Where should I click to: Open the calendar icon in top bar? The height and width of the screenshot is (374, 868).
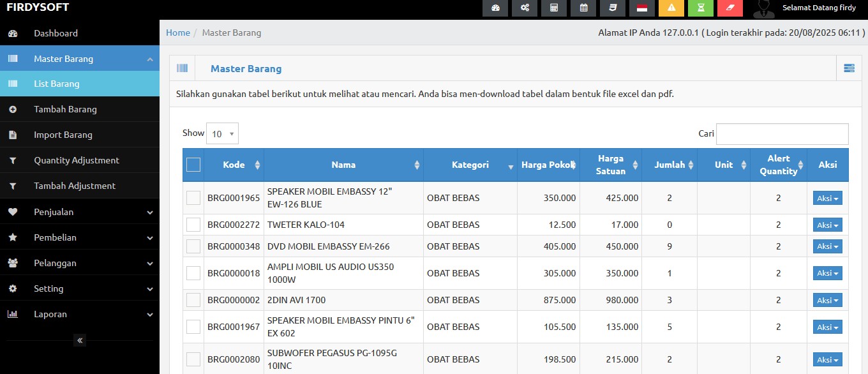pos(583,8)
